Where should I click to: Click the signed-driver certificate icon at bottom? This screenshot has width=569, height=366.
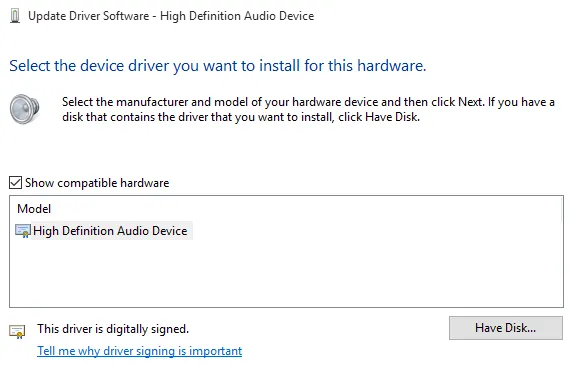(x=17, y=331)
